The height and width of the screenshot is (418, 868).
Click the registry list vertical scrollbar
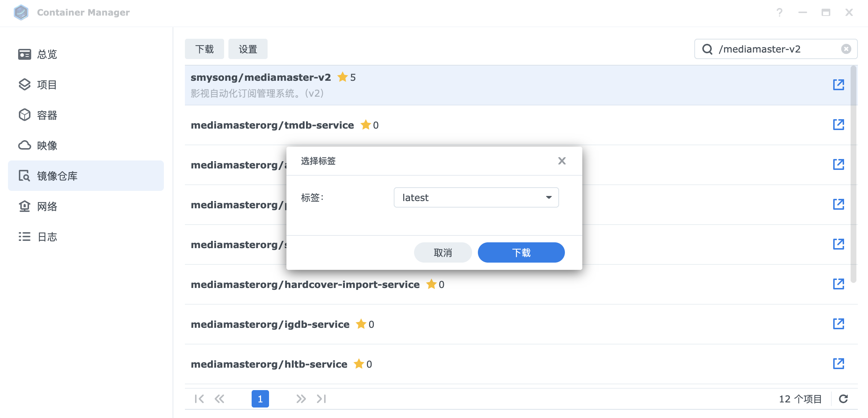click(x=853, y=174)
